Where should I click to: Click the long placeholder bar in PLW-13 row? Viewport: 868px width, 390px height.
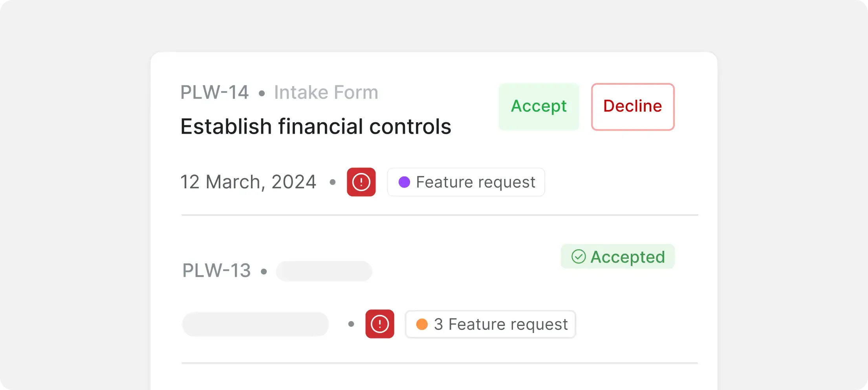(255, 324)
